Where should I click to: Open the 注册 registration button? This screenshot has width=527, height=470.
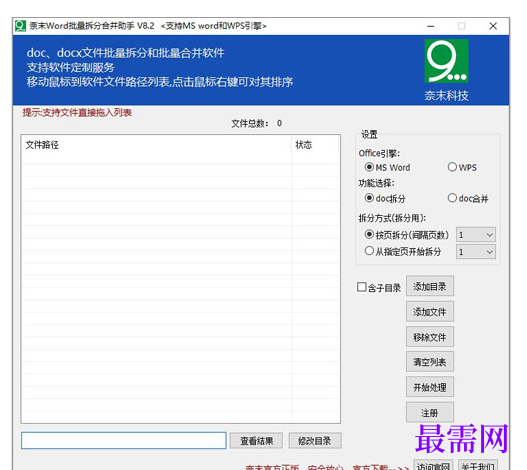(x=430, y=413)
